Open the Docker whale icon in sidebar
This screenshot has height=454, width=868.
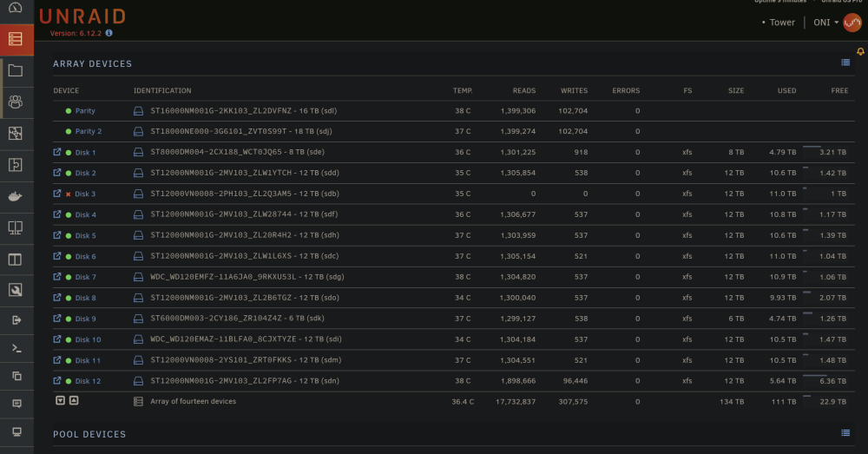coord(16,196)
